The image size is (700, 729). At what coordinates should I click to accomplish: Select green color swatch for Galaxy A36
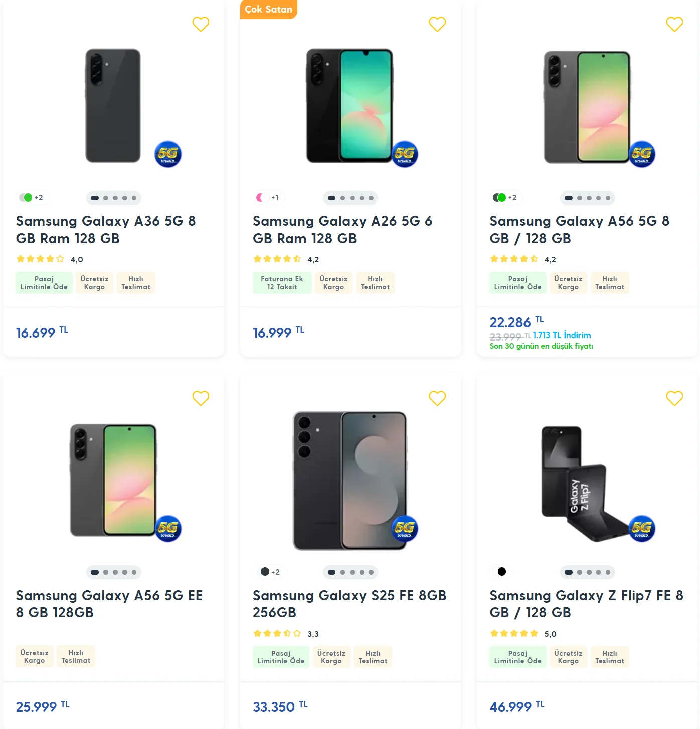point(28,198)
